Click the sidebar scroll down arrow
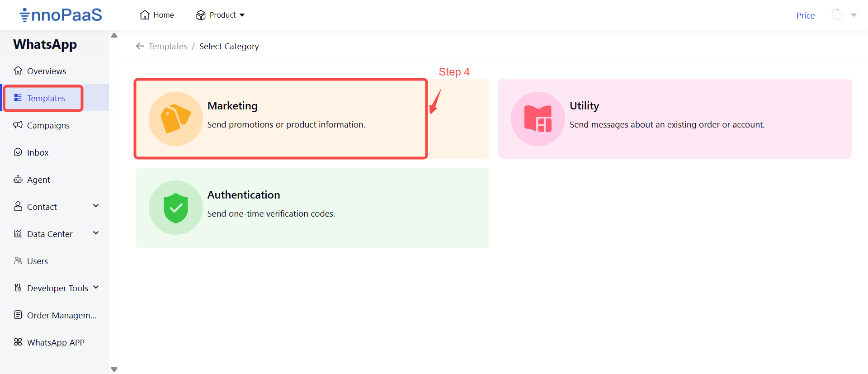The image size is (868, 374). 114,369
